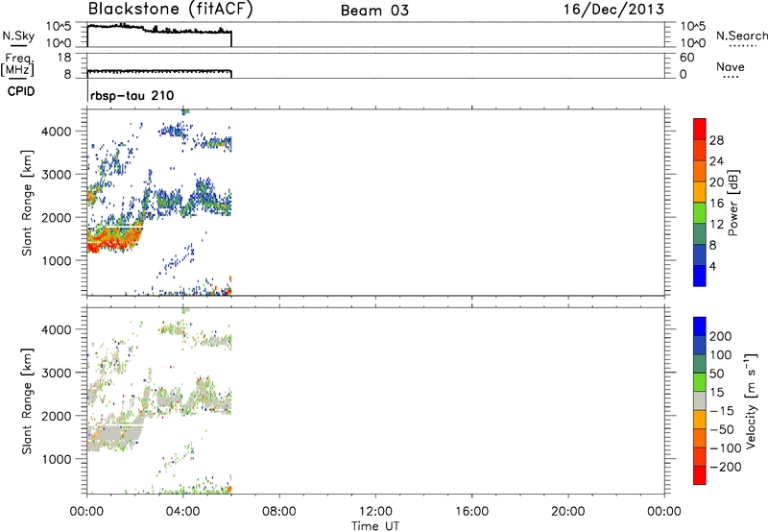Viewport: 768px width, 532px height.
Task: Click the "Power [dB]" colorbar title
Action: (733, 203)
